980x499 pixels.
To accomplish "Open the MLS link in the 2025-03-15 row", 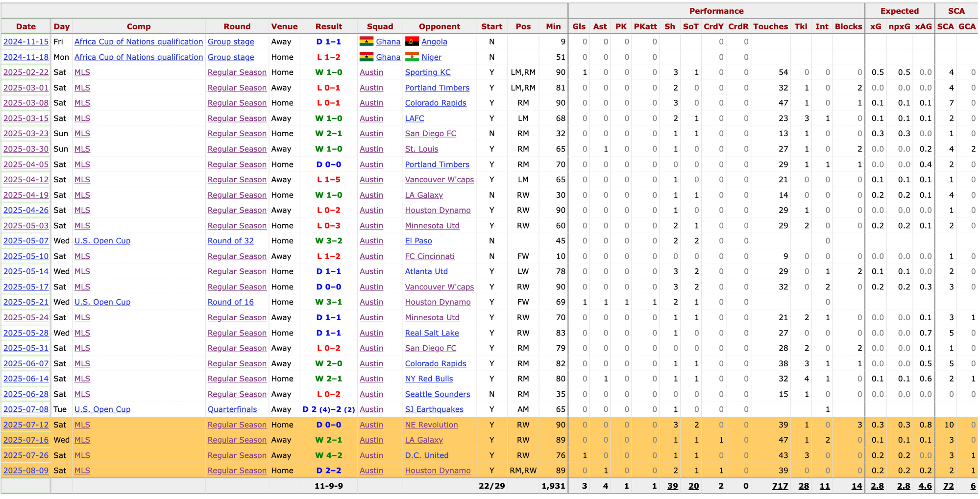I will click(x=82, y=119).
